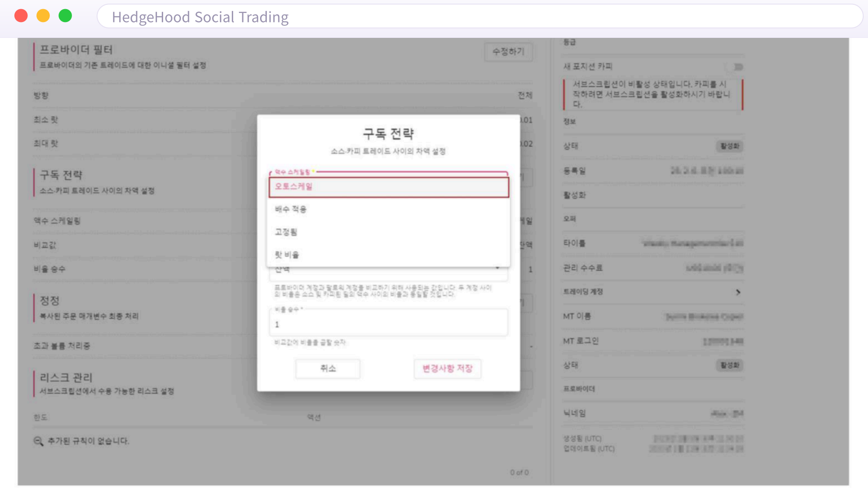Click the magnifier icon beside 추가된 규칙이 없습니다
This screenshot has height=503, width=868.
(38, 441)
